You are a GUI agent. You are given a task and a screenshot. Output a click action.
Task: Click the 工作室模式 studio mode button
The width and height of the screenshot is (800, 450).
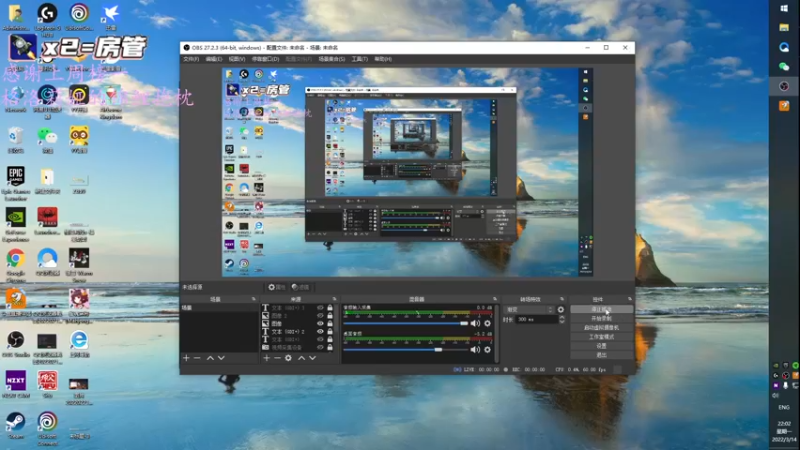[602, 337]
